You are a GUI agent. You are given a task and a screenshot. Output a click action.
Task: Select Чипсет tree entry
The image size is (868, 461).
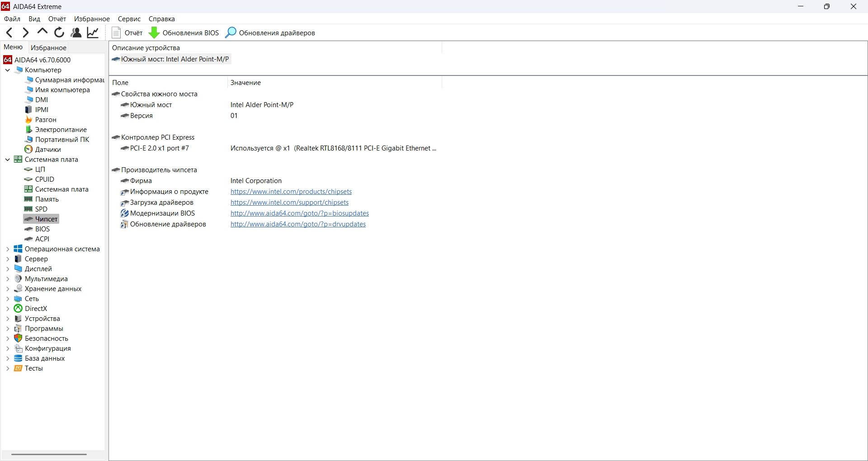click(x=41, y=219)
